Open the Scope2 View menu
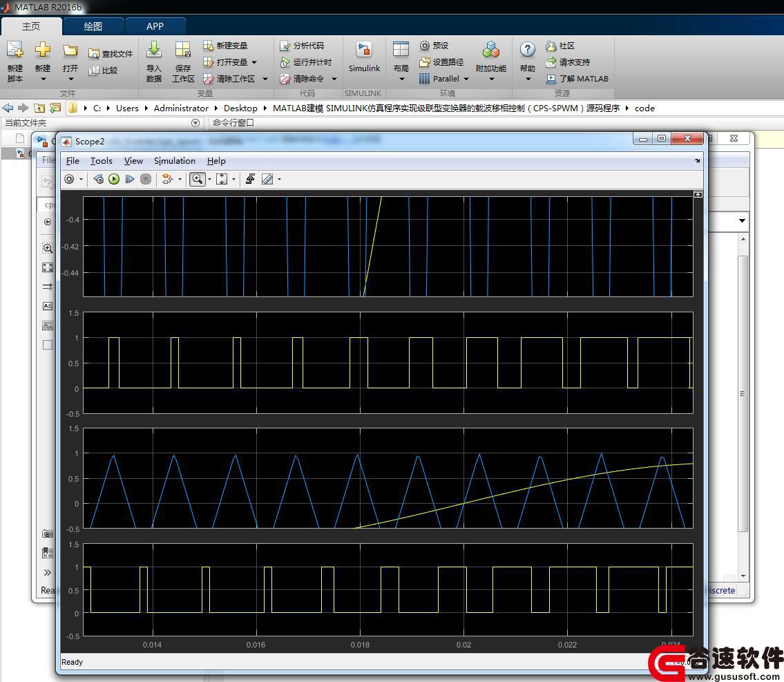The width and height of the screenshot is (784, 682). coord(133,161)
